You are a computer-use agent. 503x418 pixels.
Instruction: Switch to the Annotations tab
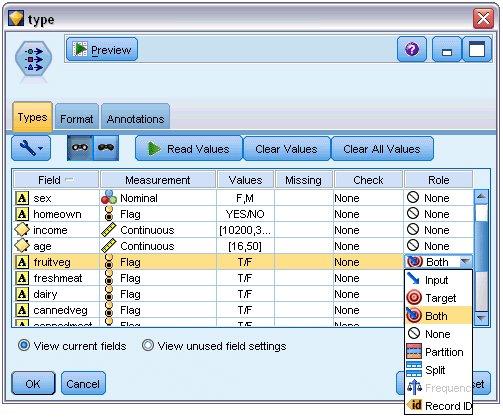point(135,118)
